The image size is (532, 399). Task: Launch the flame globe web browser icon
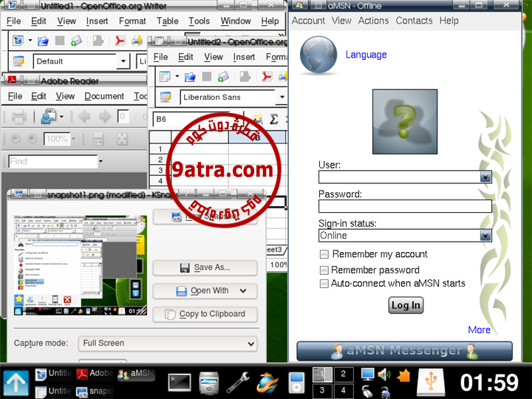click(x=267, y=383)
